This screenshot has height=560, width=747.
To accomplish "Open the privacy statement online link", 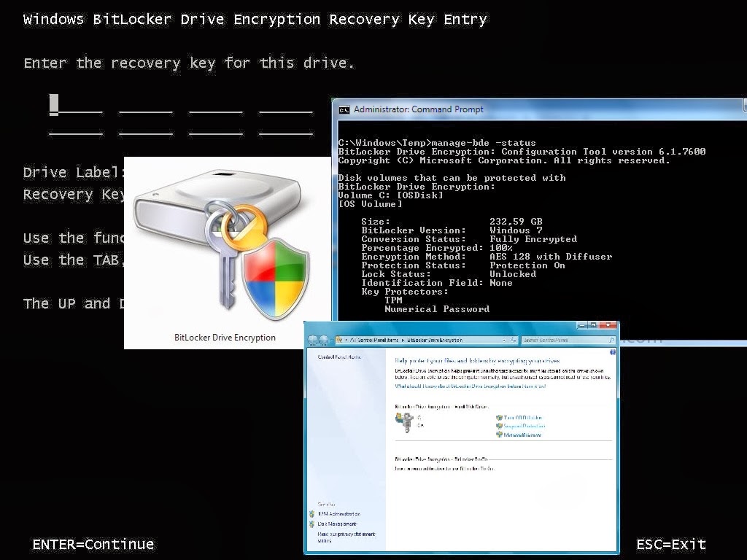I will 347,537.
